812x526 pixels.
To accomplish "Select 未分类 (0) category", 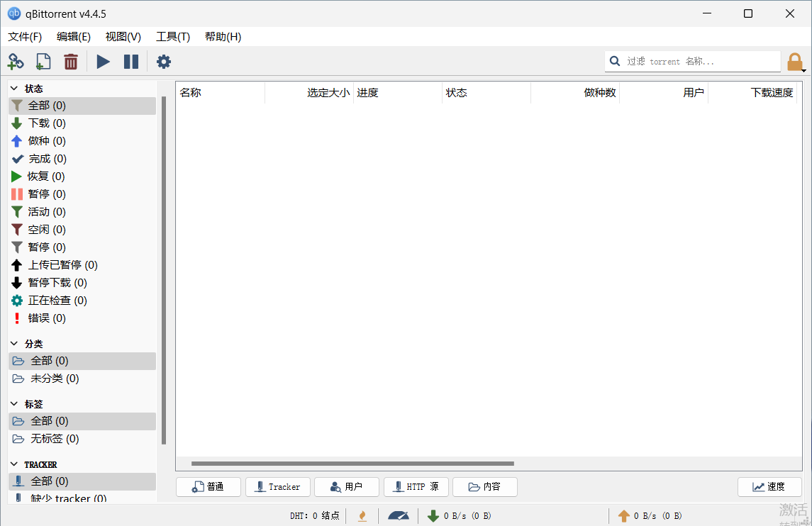I will point(82,379).
